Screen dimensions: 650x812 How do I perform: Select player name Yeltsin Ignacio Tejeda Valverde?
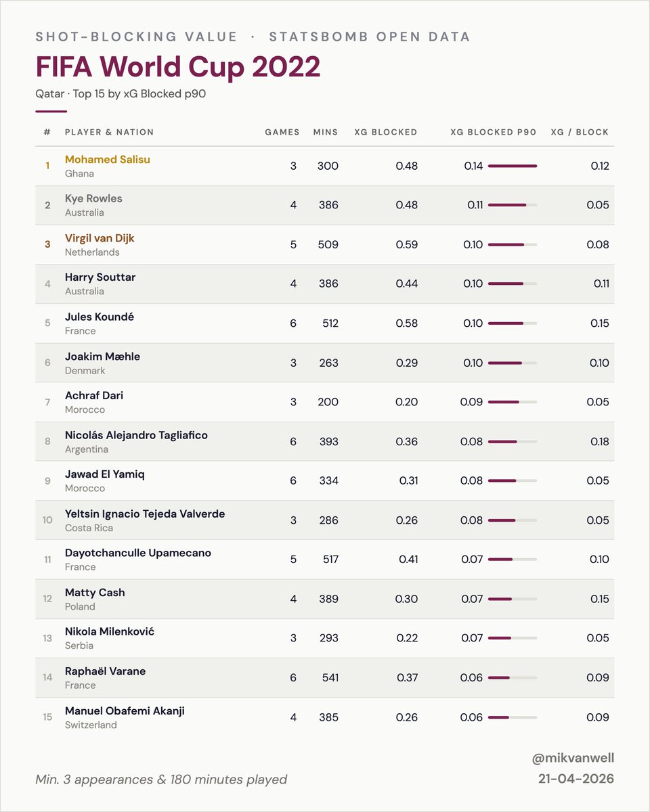coord(145,514)
